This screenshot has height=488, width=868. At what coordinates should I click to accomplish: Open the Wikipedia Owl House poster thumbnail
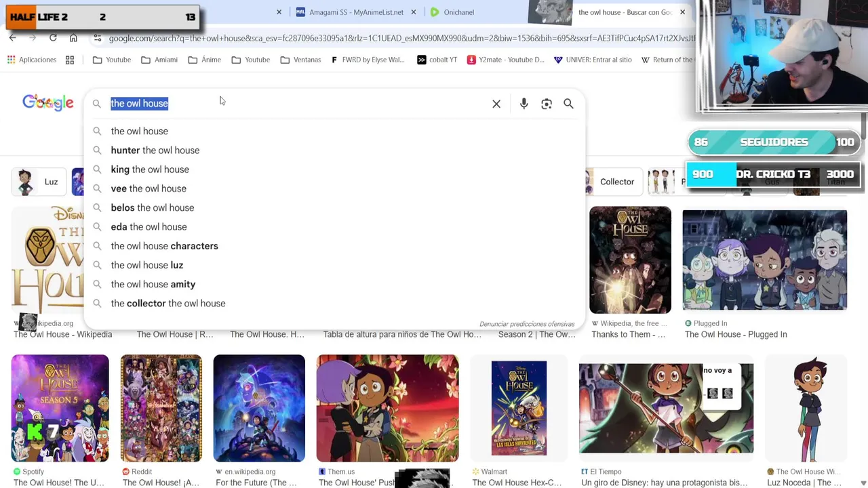[630, 260]
